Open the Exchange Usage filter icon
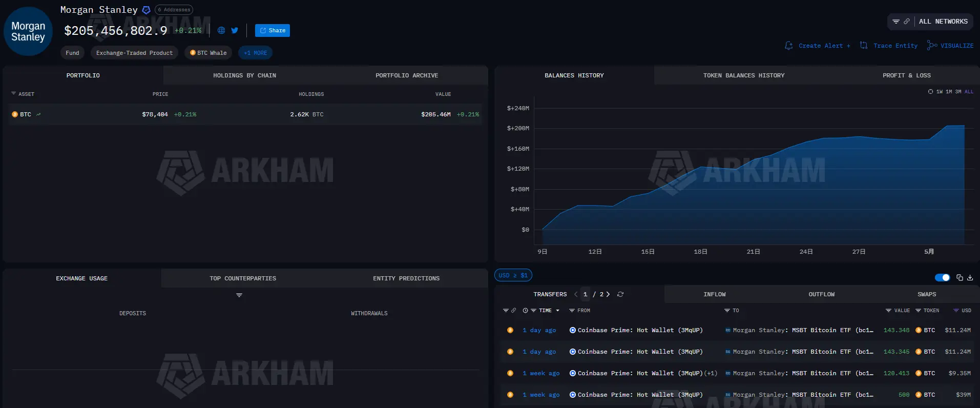The width and height of the screenshot is (980, 408). (x=239, y=295)
